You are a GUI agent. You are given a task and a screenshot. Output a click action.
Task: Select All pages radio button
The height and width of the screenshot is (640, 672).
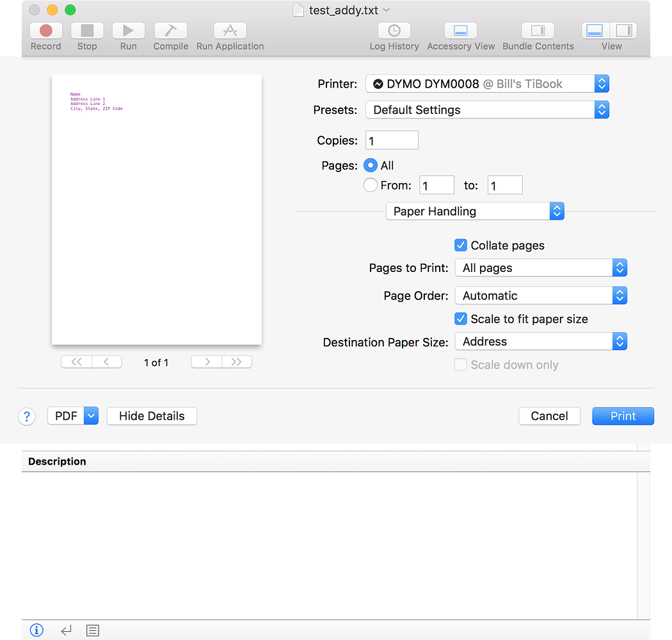pos(371,166)
